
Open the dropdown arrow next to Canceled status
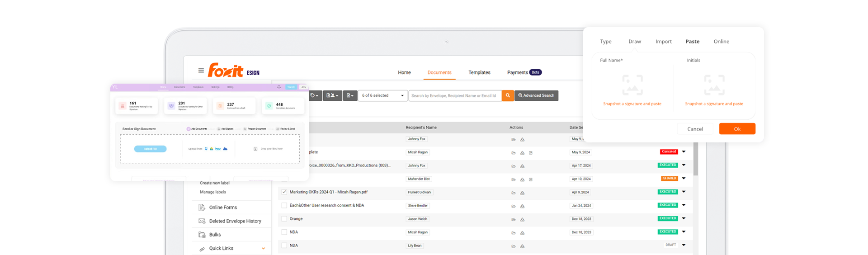click(684, 152)
